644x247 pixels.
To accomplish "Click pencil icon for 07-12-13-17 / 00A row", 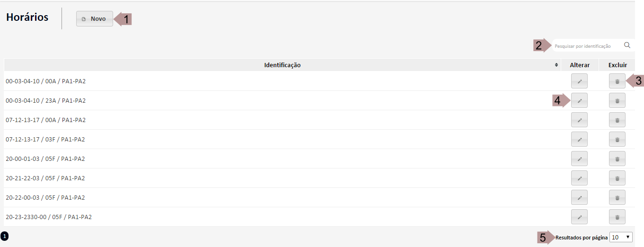I will [x=579, y=120].
